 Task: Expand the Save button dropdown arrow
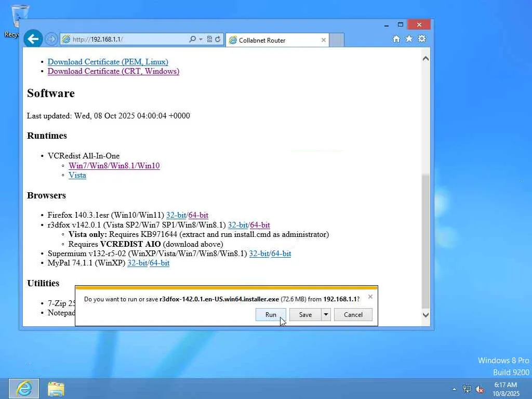coord(326,314)
